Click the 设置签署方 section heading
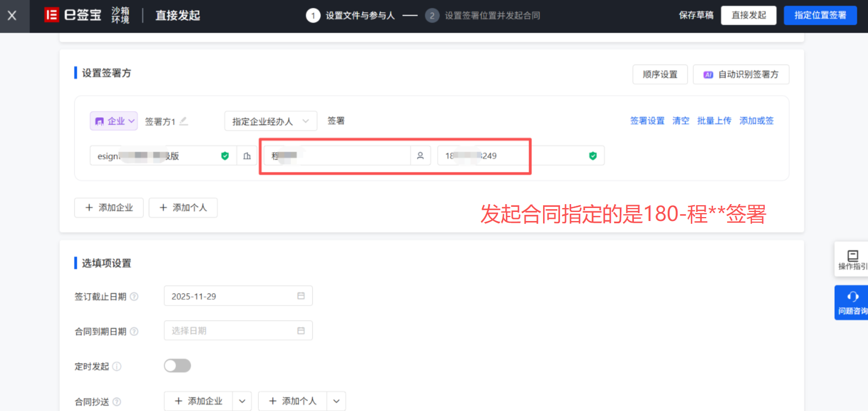This screenshot has height=411, width=868. click(107, 73)
